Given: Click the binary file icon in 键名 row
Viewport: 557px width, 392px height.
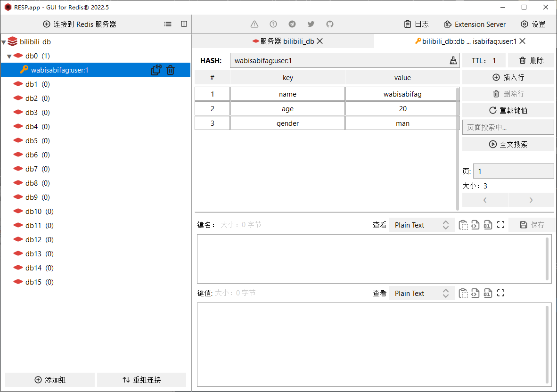Looking at the screenshot, I should click(488, 225).
